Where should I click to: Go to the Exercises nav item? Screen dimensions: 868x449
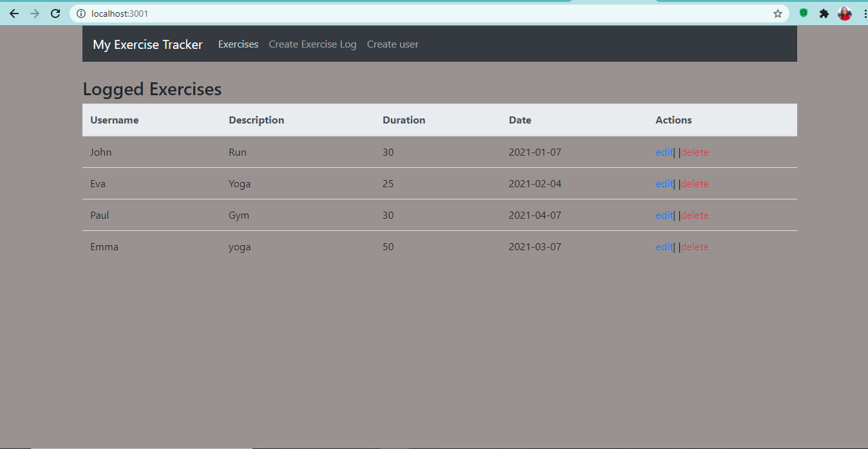(x=238, y=44)
